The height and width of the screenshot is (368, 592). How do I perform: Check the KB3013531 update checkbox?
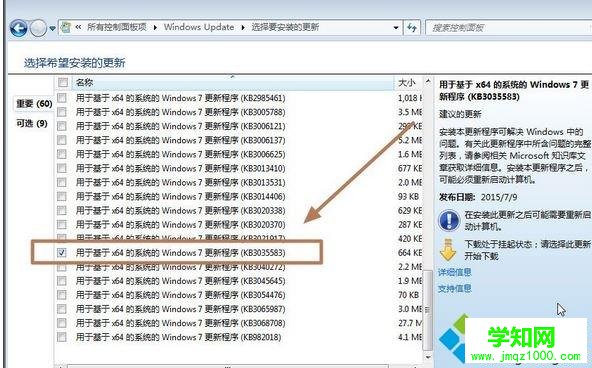[62, 182]
